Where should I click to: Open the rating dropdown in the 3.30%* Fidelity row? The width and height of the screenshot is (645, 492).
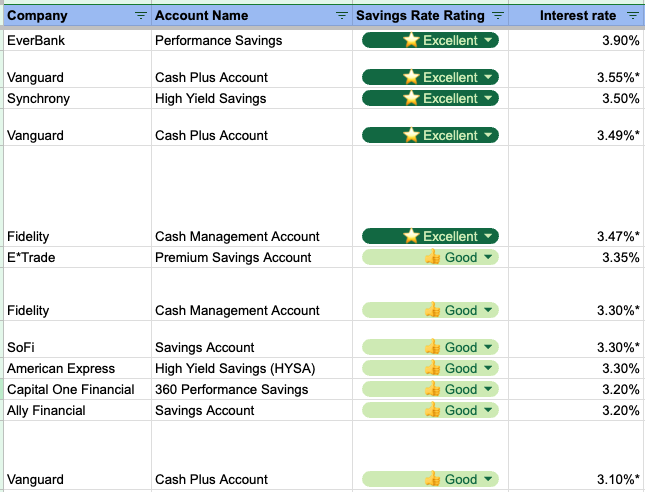coord(488,310)
